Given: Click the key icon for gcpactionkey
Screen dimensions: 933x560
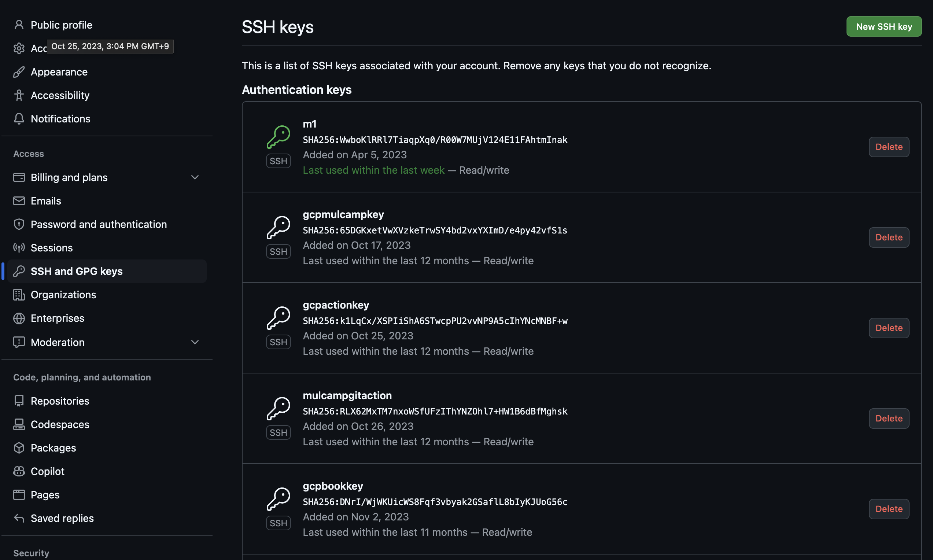Looking at the screenshot, I should point(279,318).
